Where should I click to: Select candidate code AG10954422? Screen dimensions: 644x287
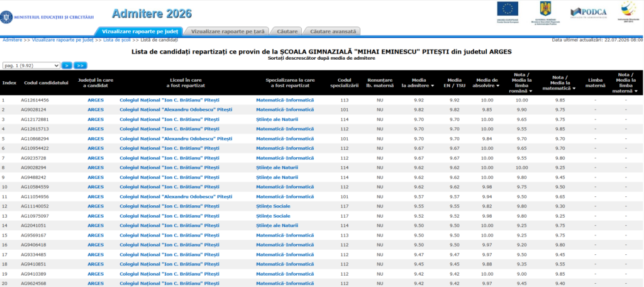click(34, 148)
